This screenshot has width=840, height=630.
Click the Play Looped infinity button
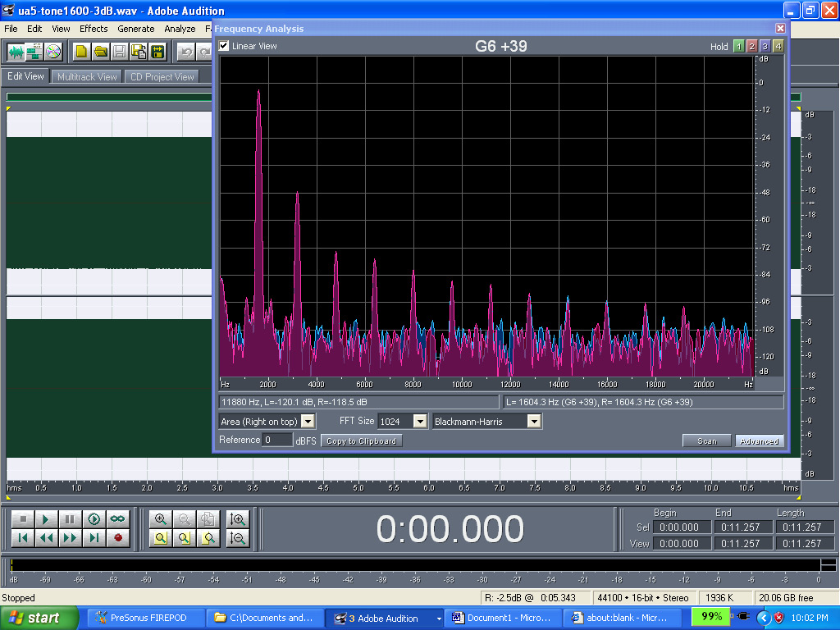[x=118, y=519]
